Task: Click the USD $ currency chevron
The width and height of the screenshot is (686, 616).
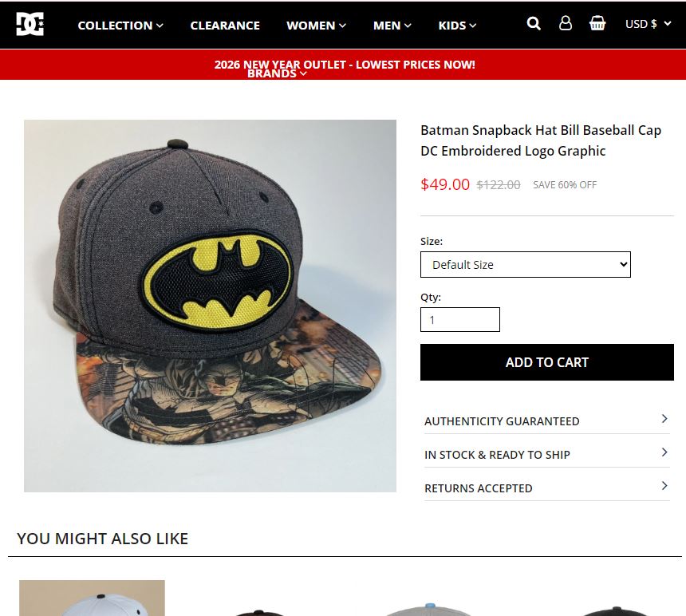Action: (x=667, y=24)
